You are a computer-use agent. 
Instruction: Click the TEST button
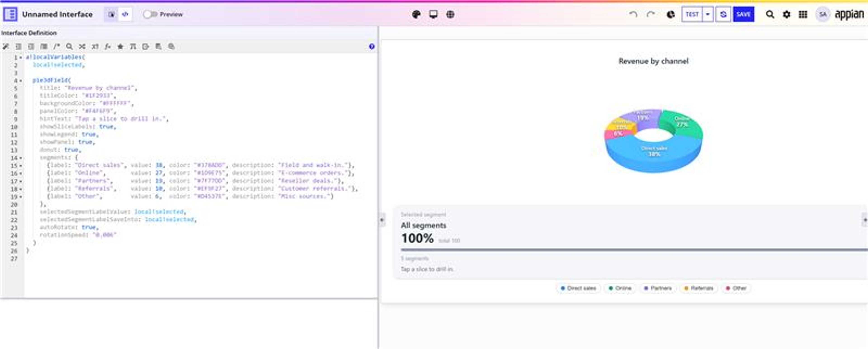(692, 14)
